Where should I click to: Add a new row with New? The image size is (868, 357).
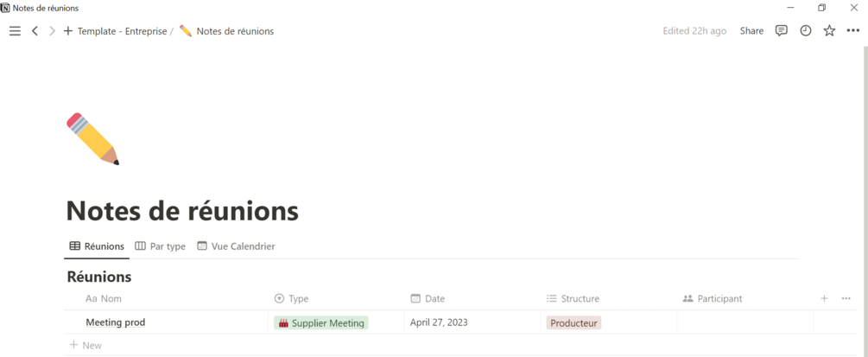coord(86,345)
